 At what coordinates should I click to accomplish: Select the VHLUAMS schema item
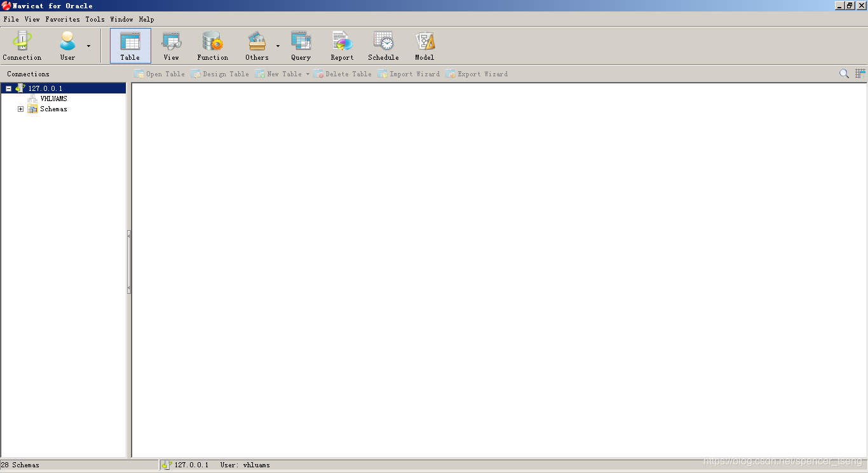53,99
